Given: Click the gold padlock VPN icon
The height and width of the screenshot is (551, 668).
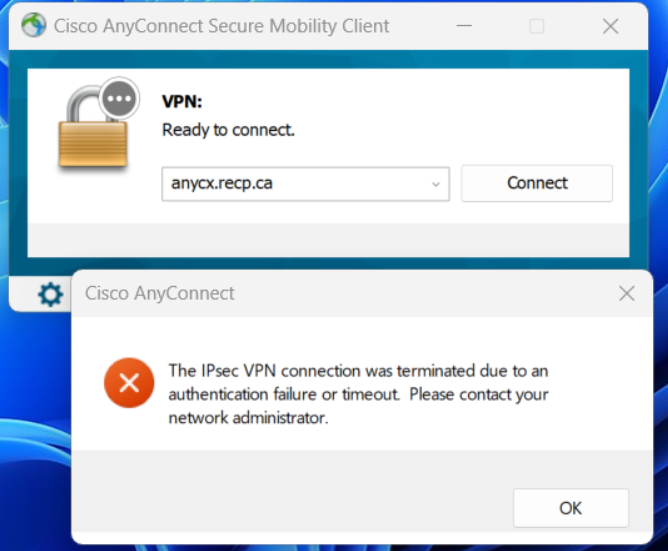Looking at the screenshot, I should point(92,128).
